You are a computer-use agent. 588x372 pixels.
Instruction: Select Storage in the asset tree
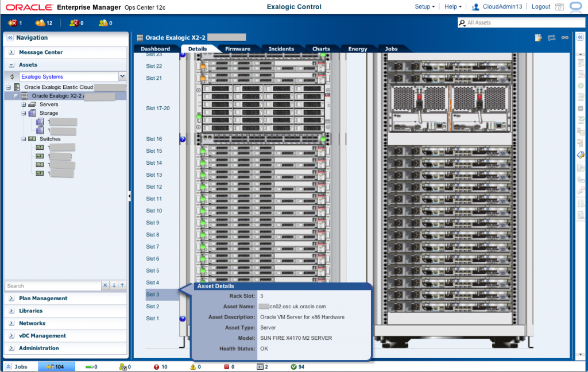[49, 113]
